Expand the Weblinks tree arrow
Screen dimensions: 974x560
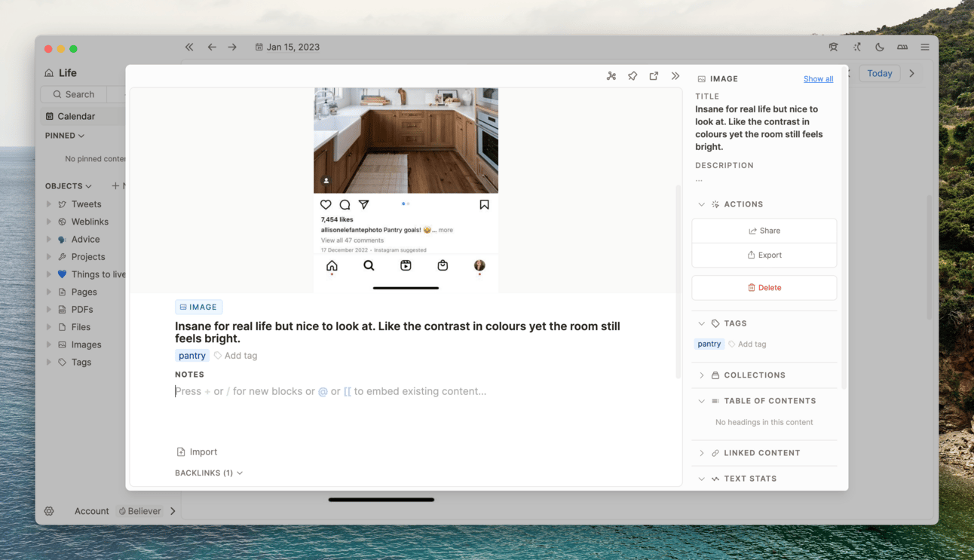(x=49, y=222)
